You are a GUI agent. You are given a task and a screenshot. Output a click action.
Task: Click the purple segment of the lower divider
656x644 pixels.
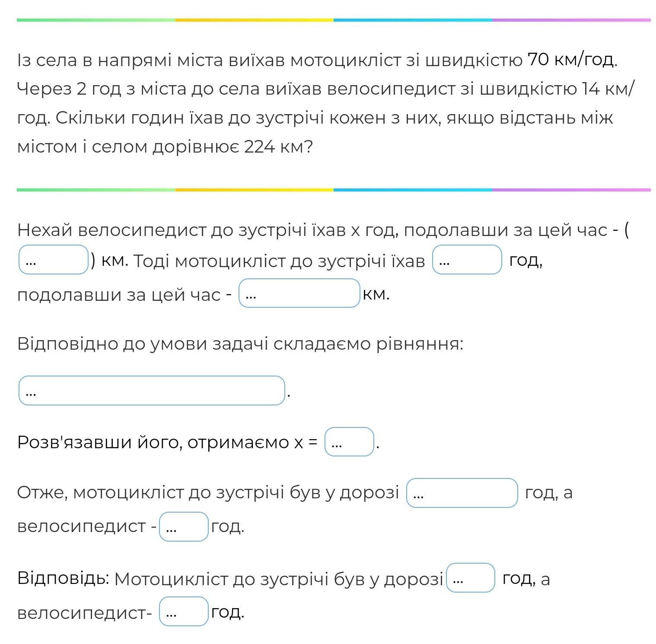click(x=571, y=190)
